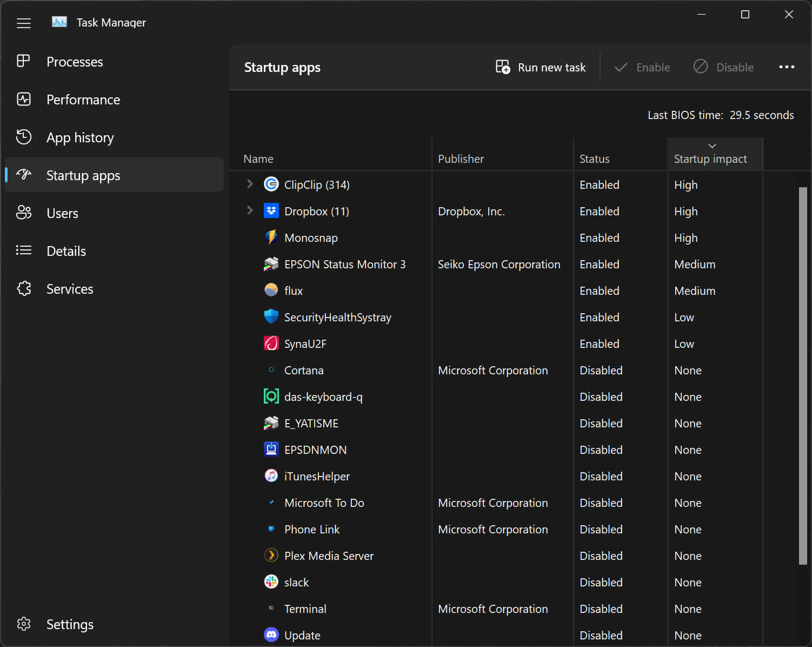Go to the Processes page
Viewport: 812px width, 647px height.
(114, 62)
